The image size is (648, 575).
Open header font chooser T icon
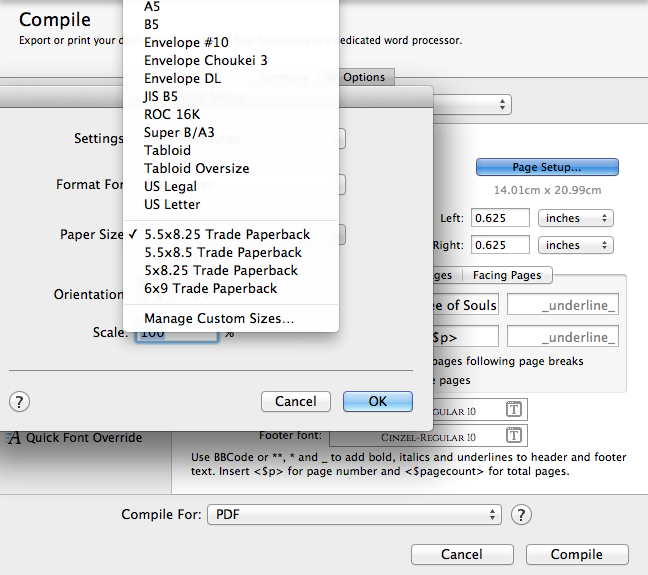tap(514, 409)
